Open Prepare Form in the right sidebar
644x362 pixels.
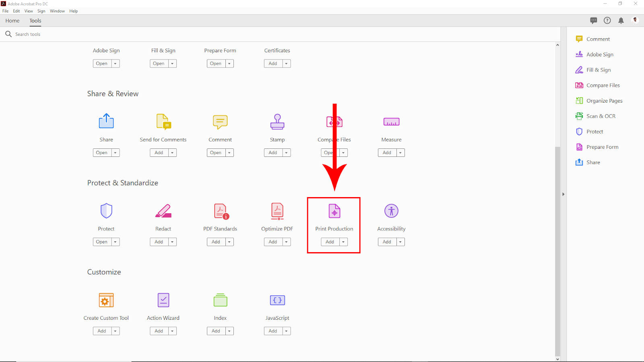[x=597, y=147]
